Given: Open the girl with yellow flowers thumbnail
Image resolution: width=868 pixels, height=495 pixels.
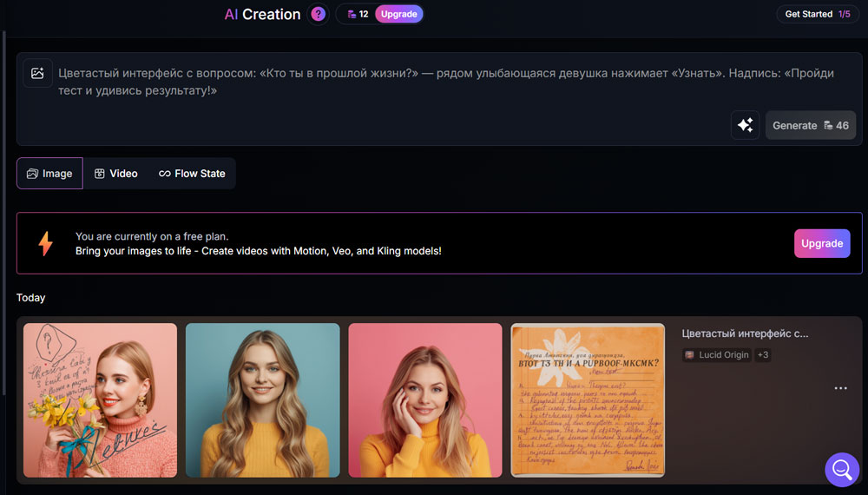Looking at the screenshot, I should (x=100, y=400).
